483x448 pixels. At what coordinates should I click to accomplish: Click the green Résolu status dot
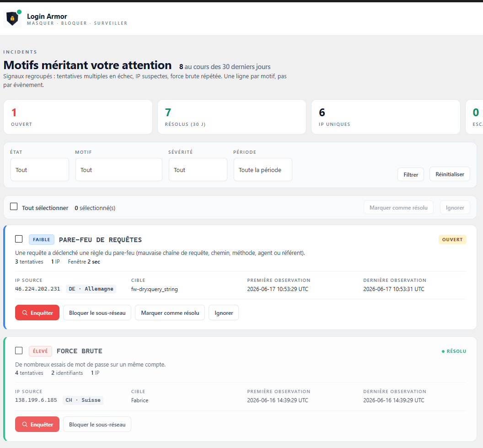point(443,351)
